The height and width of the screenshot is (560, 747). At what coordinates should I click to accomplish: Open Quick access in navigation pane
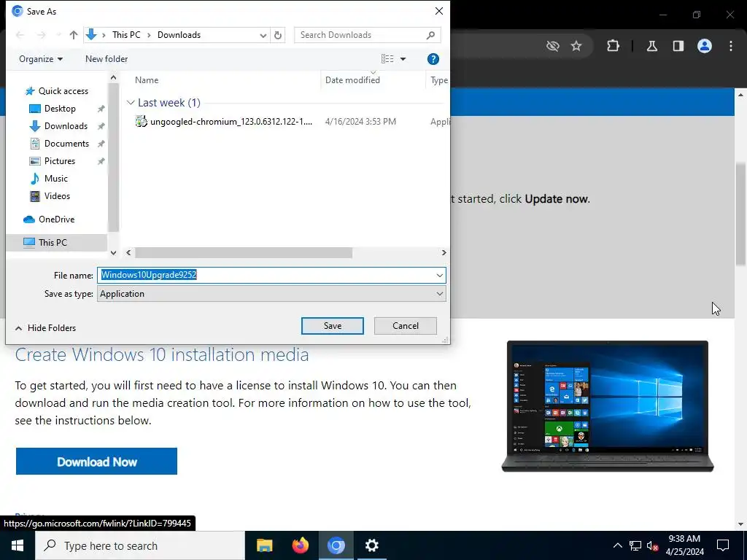pyautogui.click(x=63, y=91)
